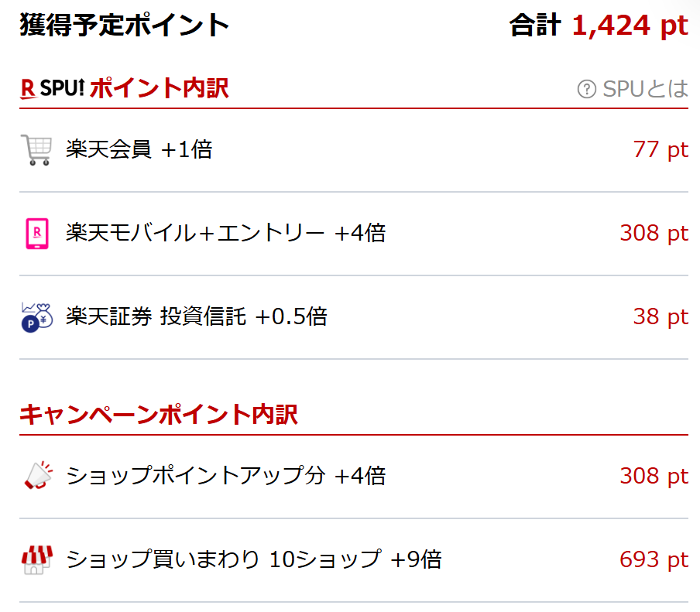Viewport: 700px width, 612px height.
Task: Click the キャンペーンポイント内訳 section heading
Action: pos(158,415)
